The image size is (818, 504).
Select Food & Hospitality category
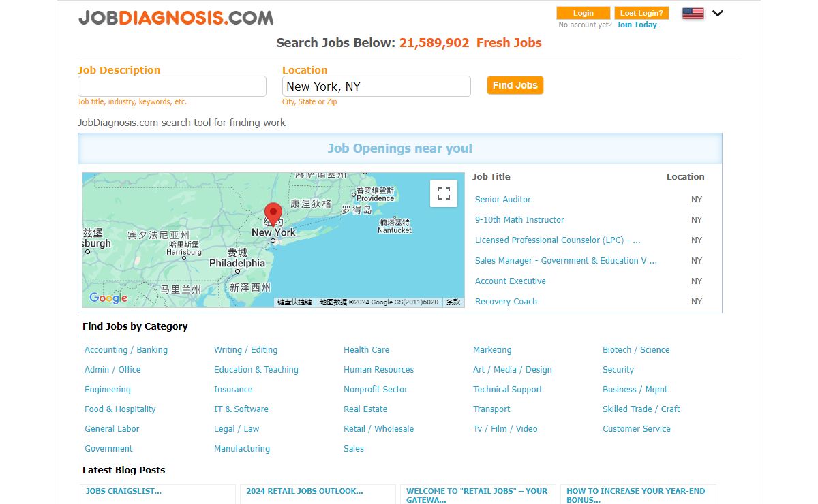(120, 409)
